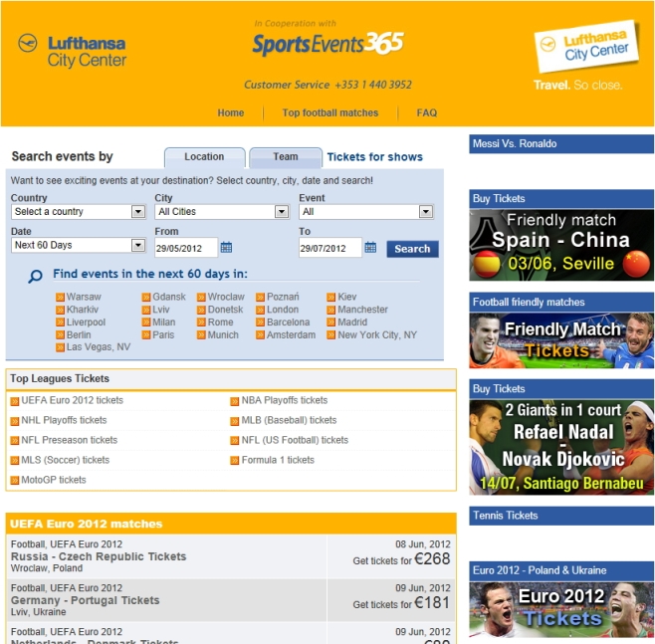Image resolution: width=655 pixels, height=644 pixels.
Task: Click the €181 ticket price
Action: pos(432,603)
